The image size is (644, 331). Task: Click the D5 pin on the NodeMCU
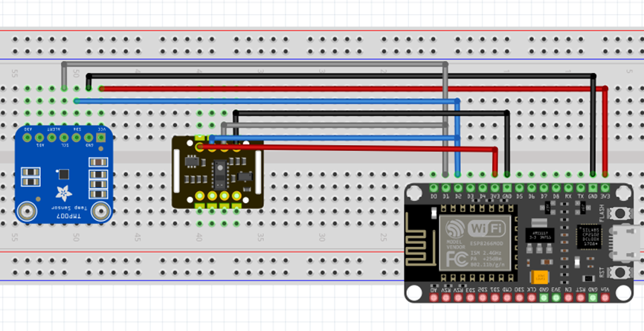click(520, 188)
